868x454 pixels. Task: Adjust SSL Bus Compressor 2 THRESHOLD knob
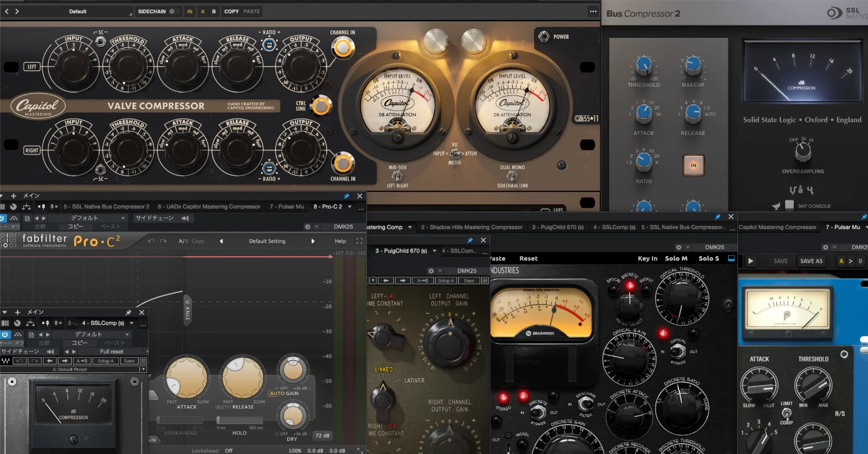point(644,65)
